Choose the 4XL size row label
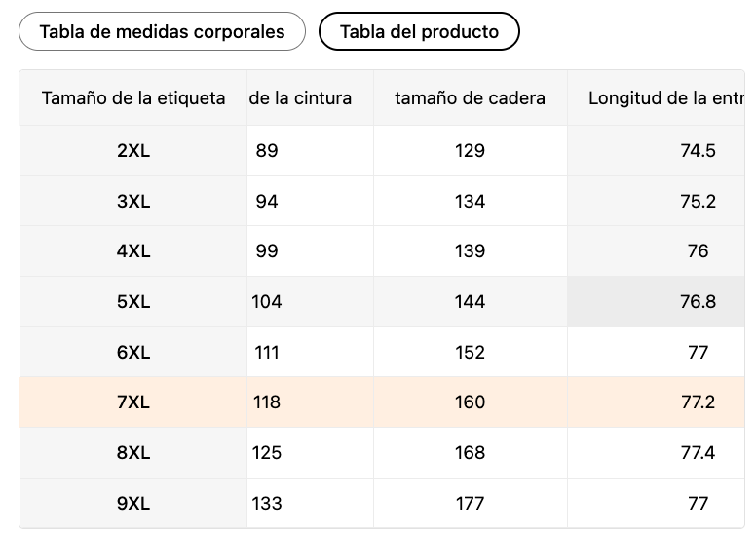Image resolution: width=756 pixels, height=536 pixels. [133, 251]
